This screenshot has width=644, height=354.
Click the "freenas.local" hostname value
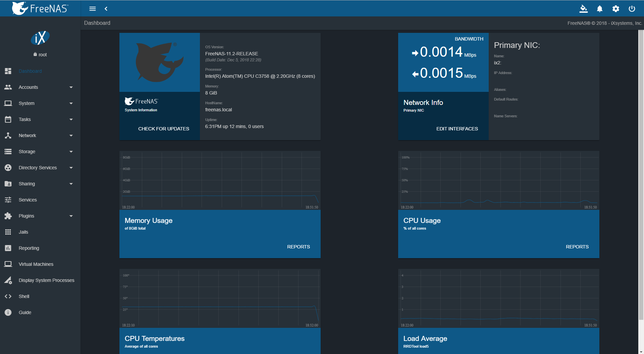[219, 110]
